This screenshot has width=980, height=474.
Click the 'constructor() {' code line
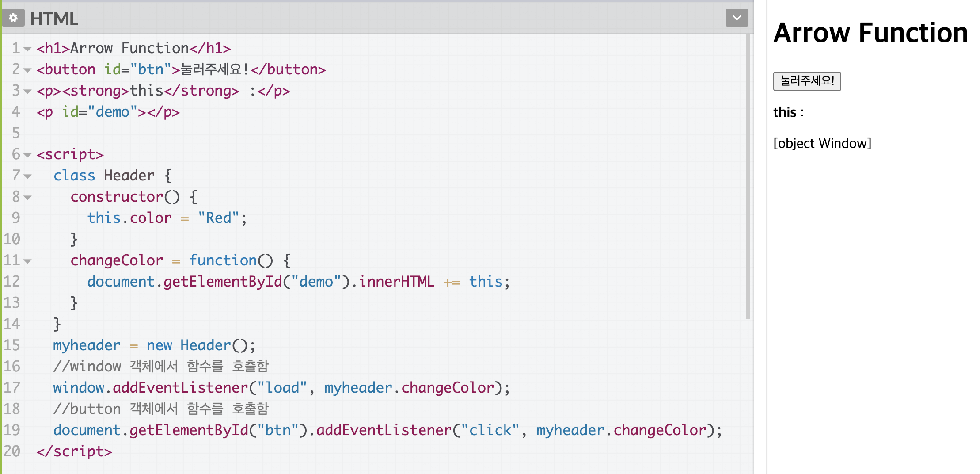pos(134,196)
